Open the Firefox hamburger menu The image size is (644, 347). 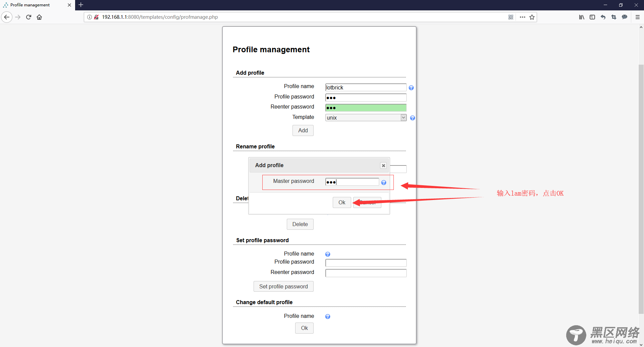coord(638,17)
